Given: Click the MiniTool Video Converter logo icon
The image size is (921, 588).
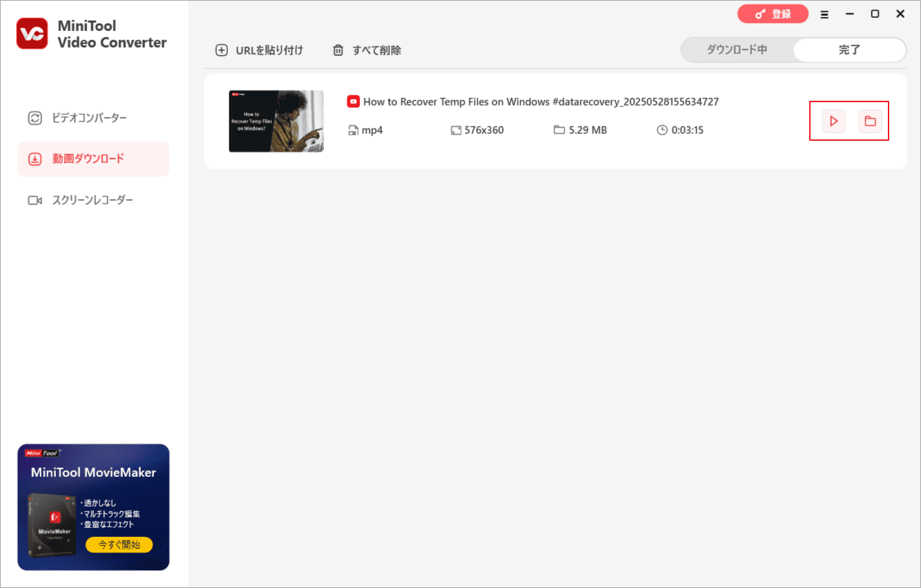Looking at the screenshot, I should click(x=32, y=33).
